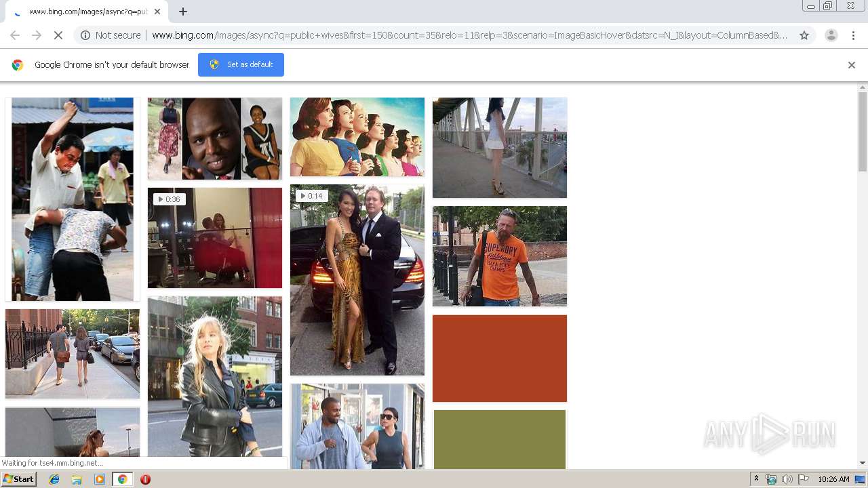
Task: Dismiss the default browser notification bar
Action: [852, 65]
